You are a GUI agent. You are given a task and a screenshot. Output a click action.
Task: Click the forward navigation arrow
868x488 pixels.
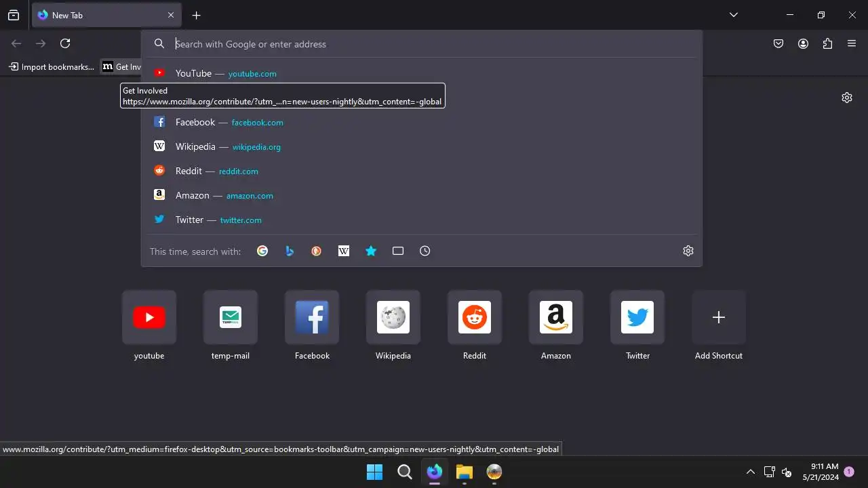(x=41, y=43)
